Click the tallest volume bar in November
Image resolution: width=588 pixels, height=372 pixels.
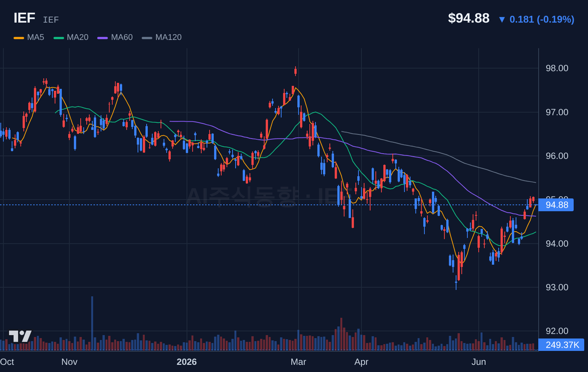click(x=92, y=323)
